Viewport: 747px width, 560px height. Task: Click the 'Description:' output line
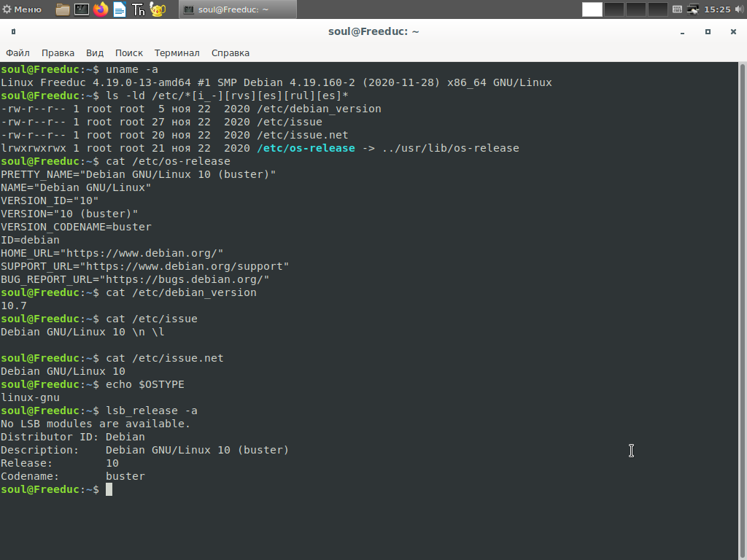click(145, 450)
